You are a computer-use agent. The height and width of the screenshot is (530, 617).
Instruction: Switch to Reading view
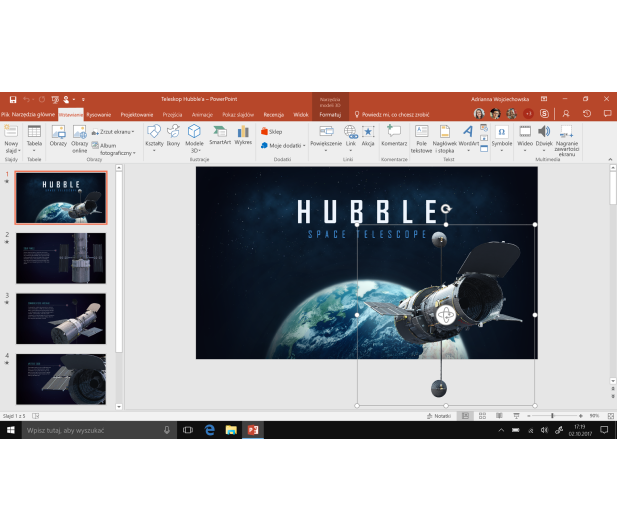point(499,416)
